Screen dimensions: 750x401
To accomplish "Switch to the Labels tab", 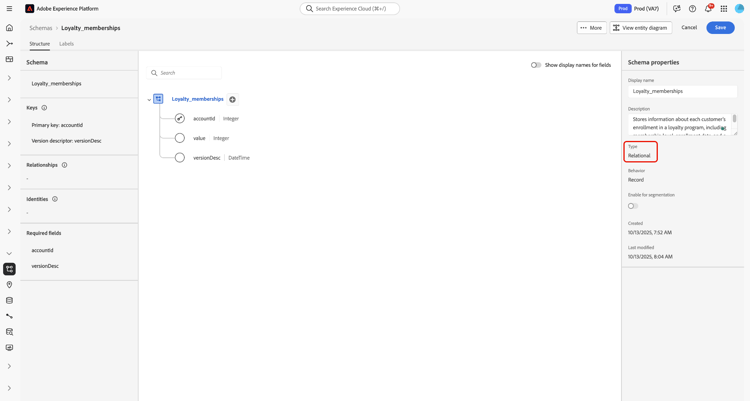I will [x=66, y=44].
